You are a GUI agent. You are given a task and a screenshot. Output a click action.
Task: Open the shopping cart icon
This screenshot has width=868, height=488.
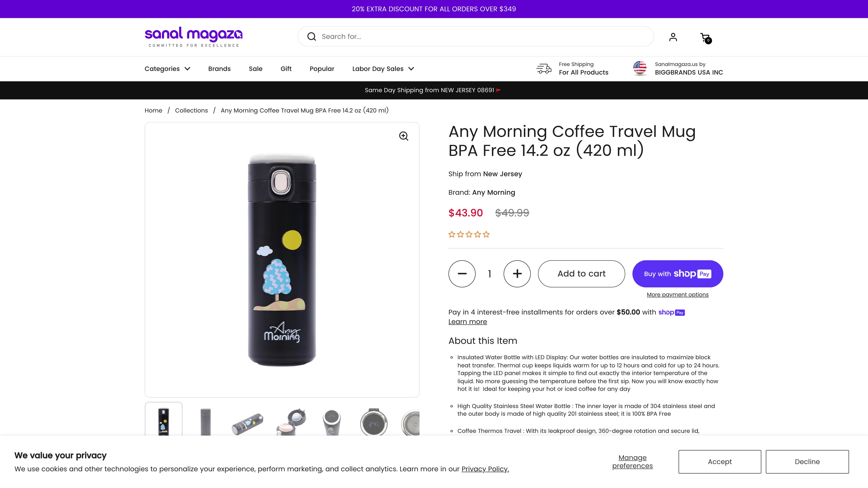pos(705,37)
